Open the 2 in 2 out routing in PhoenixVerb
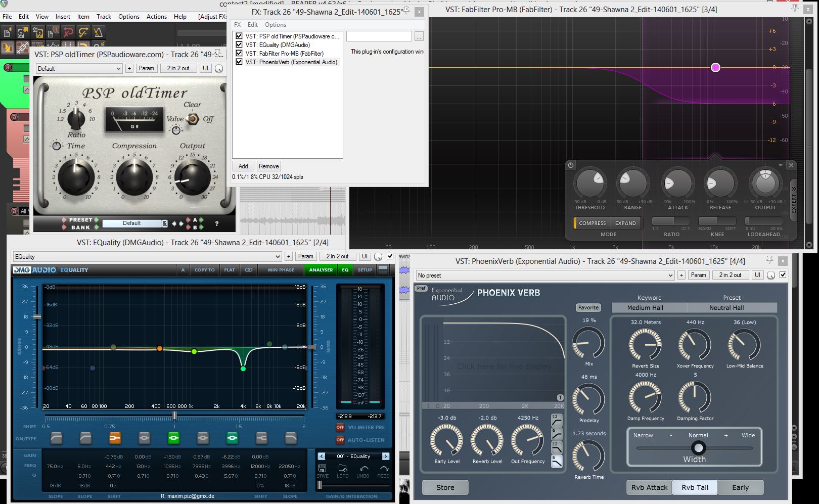The width and height of the screenshot is (819, 504). 731,275
